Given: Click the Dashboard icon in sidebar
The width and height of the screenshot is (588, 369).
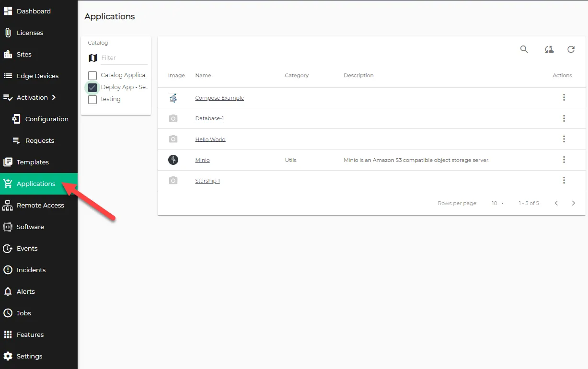Looking at the screenshot, I should [8, 11].
